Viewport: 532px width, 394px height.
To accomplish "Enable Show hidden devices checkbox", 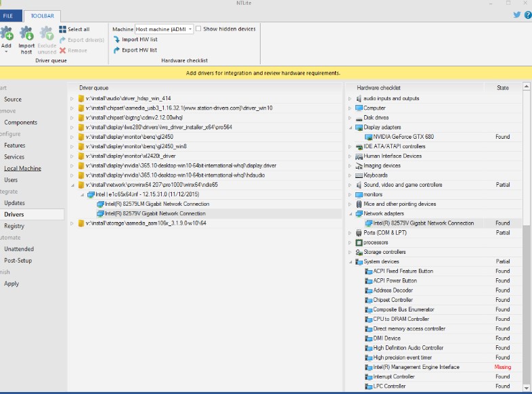I will (x=200, y=29).
